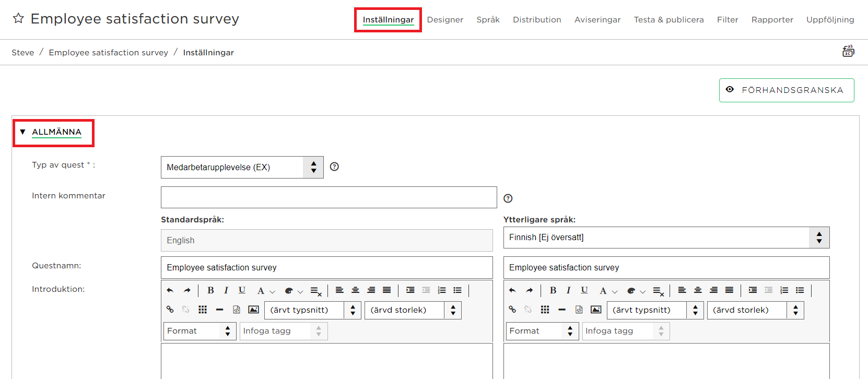This screenshot has width=868, height=379.
Task: Increase indent in the Standardspråk editor
Action: [410, 290]
